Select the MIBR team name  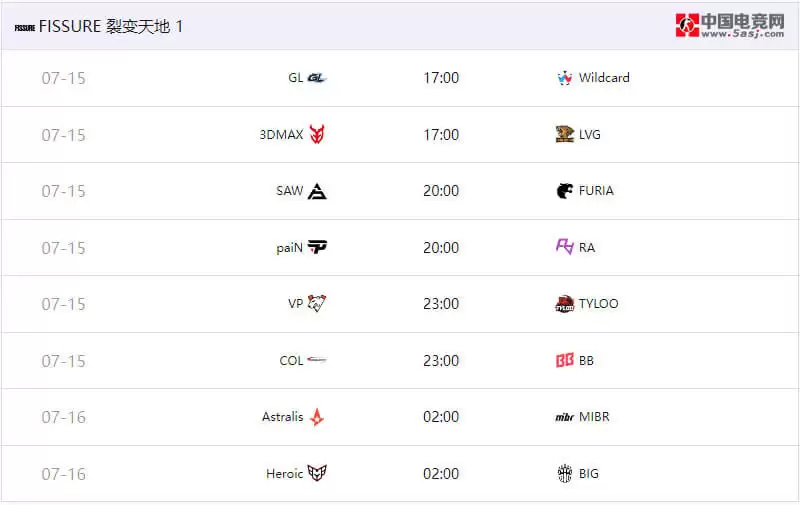pyautogui.click(x=594, y=417)
